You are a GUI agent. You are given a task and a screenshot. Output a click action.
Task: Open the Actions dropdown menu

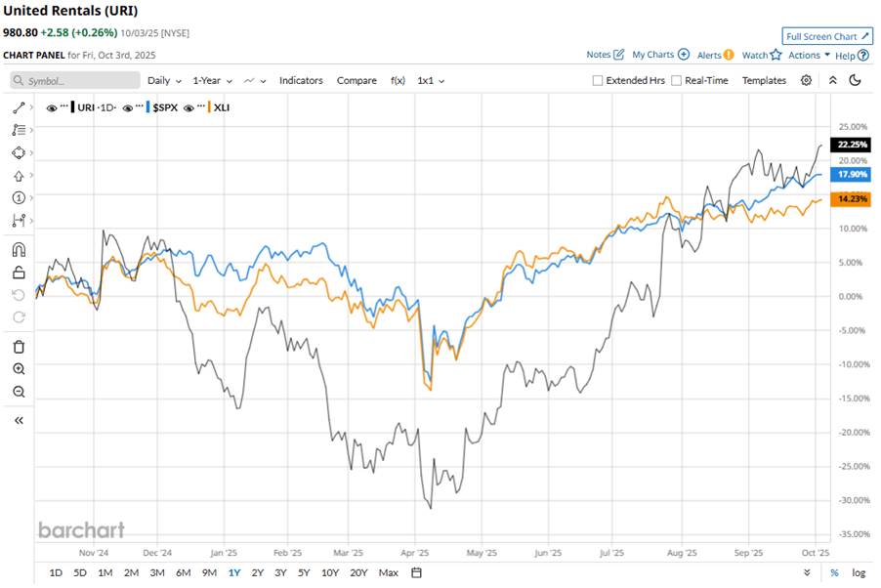tap(809, 56)
